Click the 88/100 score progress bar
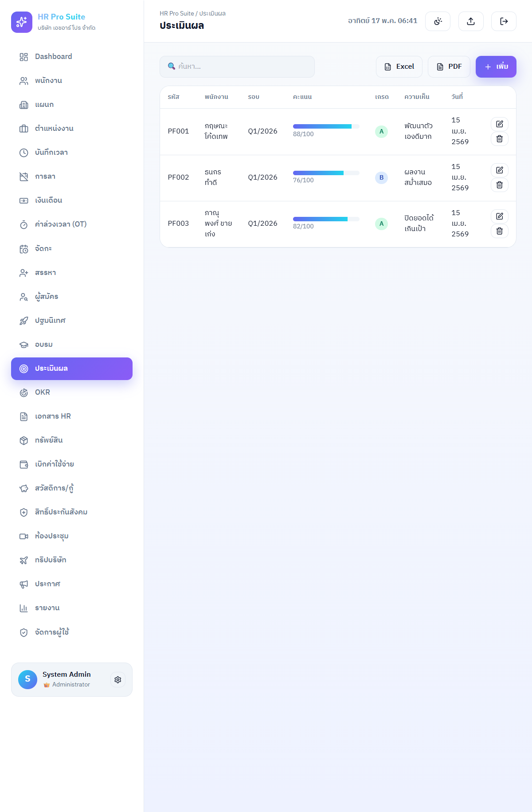Screen dimensions: 532x812 point(326,126)
